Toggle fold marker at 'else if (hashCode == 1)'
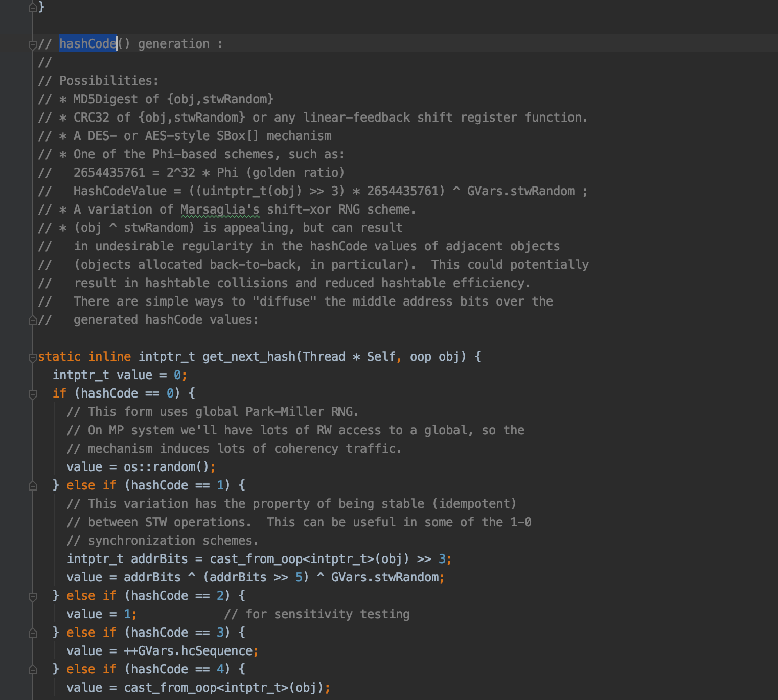 33,486
